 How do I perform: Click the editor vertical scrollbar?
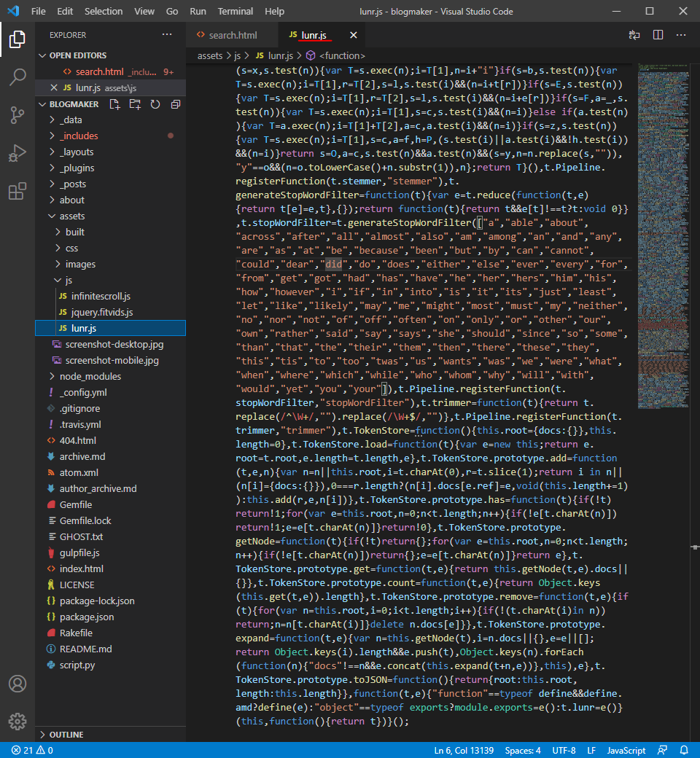click(x=695, y=402)
